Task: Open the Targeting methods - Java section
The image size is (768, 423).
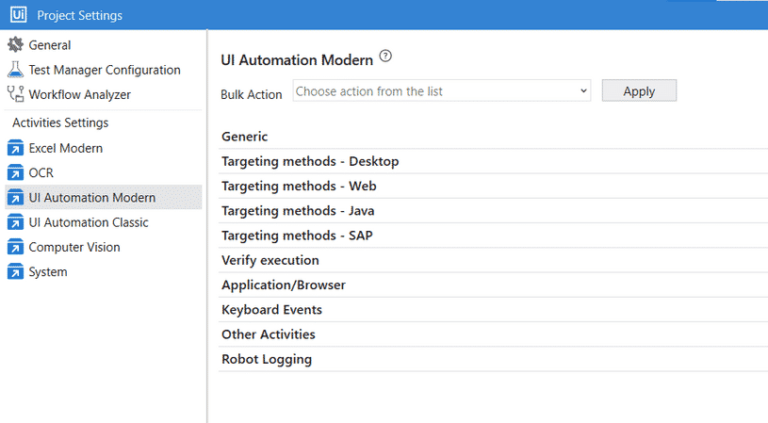Action: tap(299, 211)
